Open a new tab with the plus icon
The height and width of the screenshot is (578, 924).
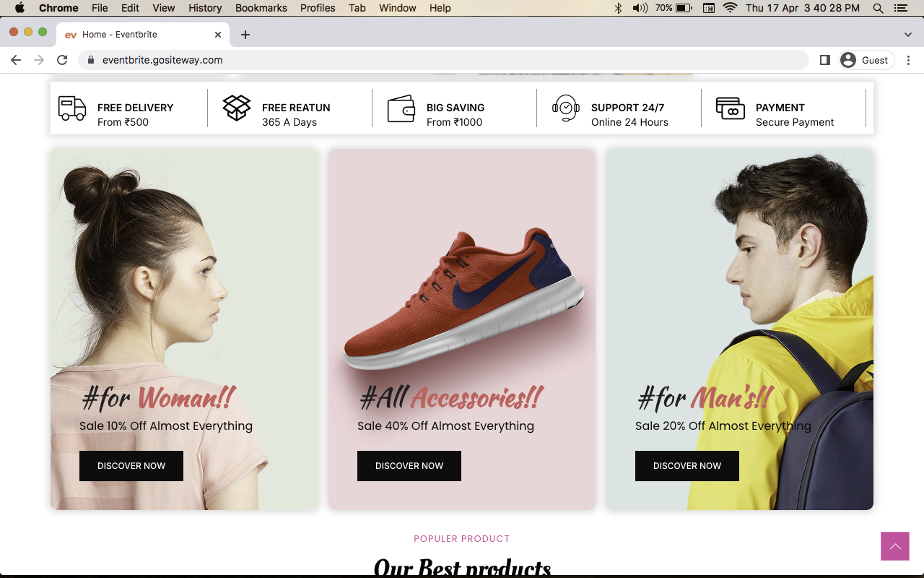(x=245, y=35)
